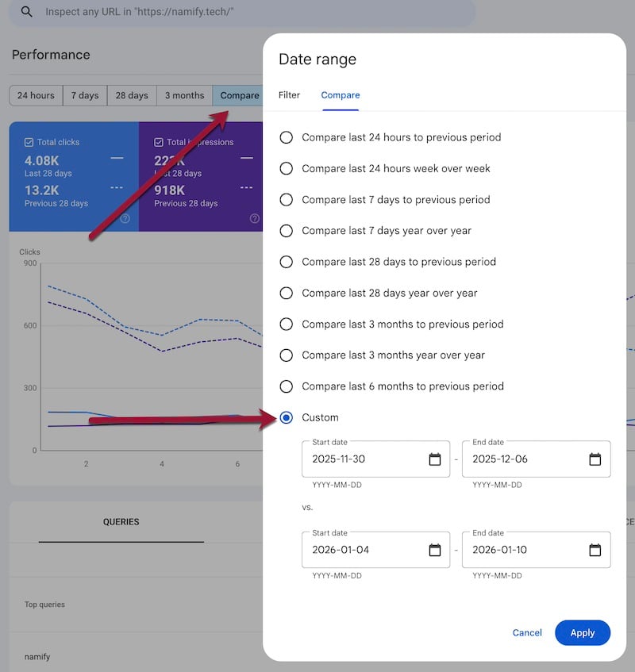
Task: Open calendar for comparison end date
Action: [x=595, y=550]
